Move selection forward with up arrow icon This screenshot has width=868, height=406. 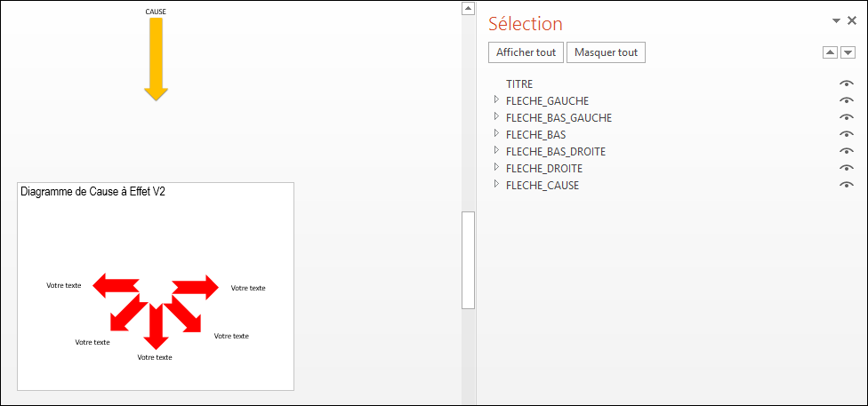pyautogui.click(x=831, y=52)
